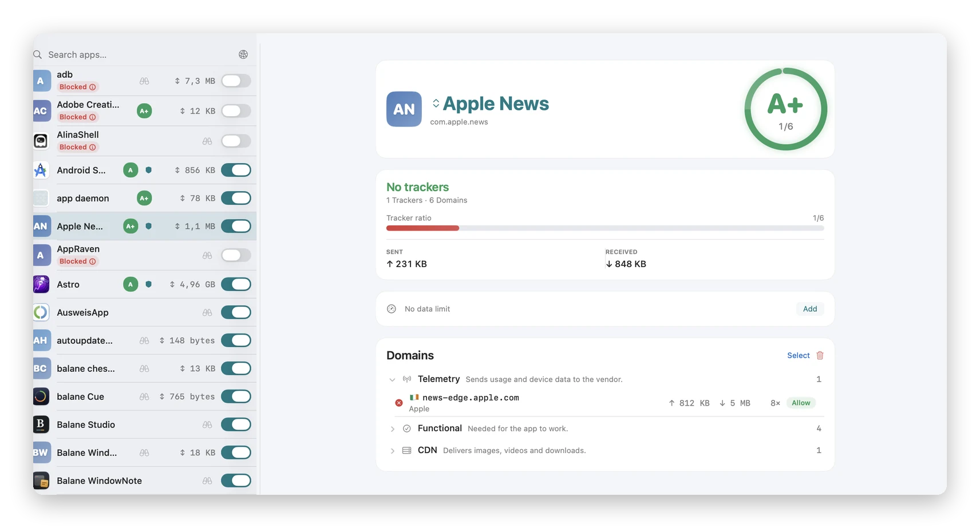Viewport: 980px width, 528px height.
Task: Click the binoculars icon in the adb row
Action: [x=144, y=81]
